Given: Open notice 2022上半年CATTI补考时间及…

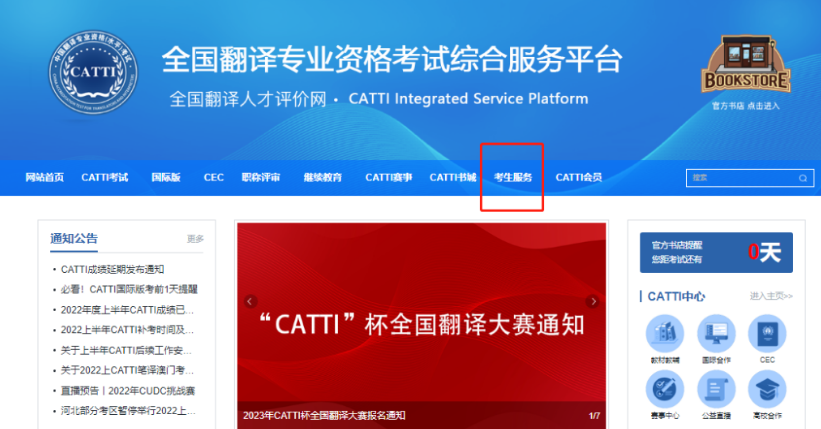Looking at the screenshot, I should click(127, 330).
